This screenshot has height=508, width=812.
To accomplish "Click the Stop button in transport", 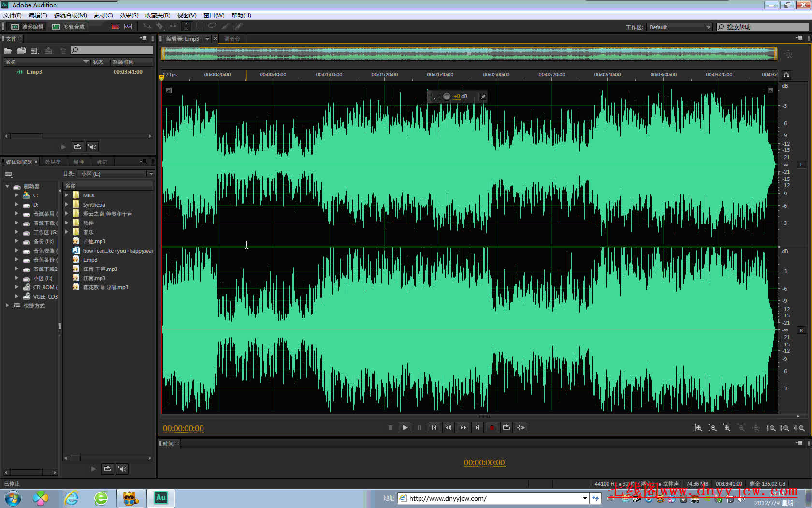I will tap(391, 427).
